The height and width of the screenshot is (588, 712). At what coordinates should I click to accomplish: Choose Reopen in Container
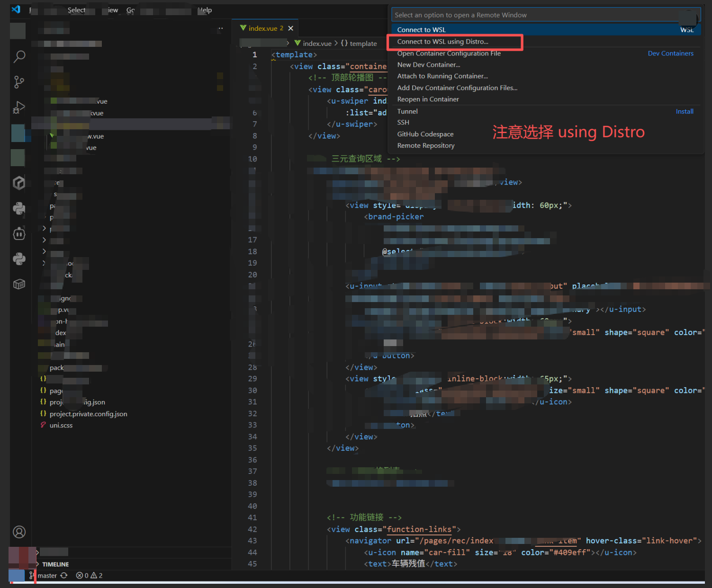click(545, 99)
